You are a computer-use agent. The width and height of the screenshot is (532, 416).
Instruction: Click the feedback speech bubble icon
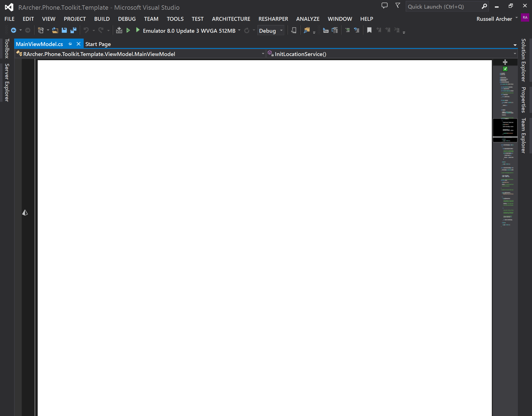[384, 6]
